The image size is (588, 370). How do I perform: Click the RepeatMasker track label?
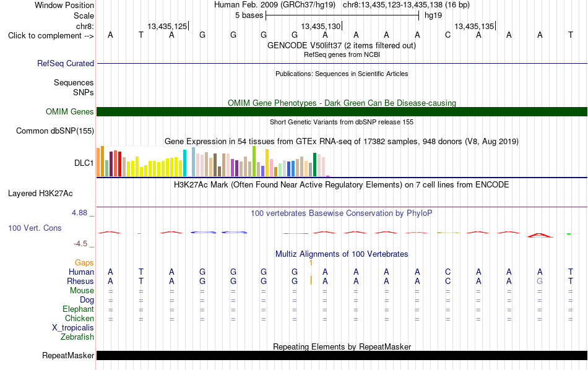pos(68,355)
